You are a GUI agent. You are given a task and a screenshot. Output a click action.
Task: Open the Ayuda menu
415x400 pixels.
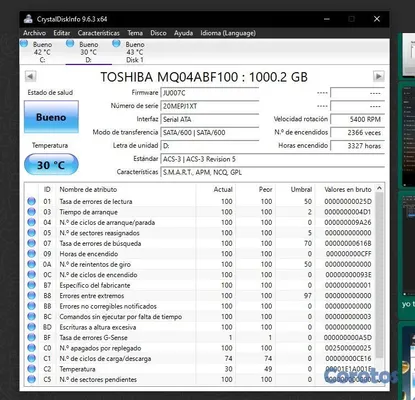click(x=183, y=33)
